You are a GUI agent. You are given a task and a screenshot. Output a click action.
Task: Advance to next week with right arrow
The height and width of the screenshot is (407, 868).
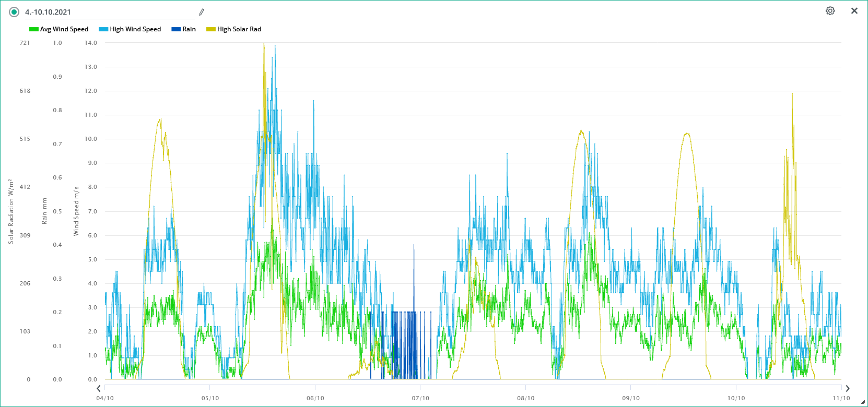coord(848,388)
